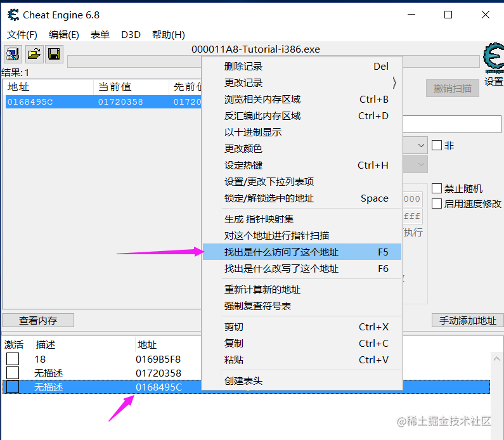
Task: Choose 设置/更改下拉列表项
Action: tap(302, 181)
